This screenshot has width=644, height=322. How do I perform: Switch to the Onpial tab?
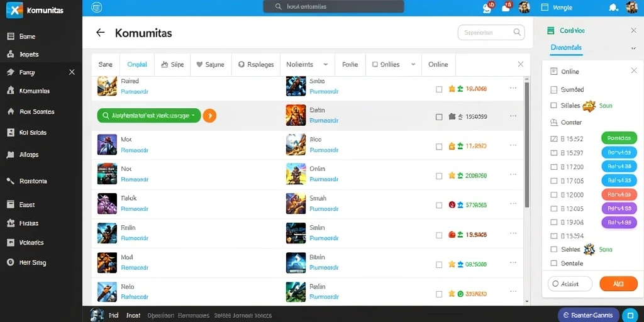pos(137,65)
